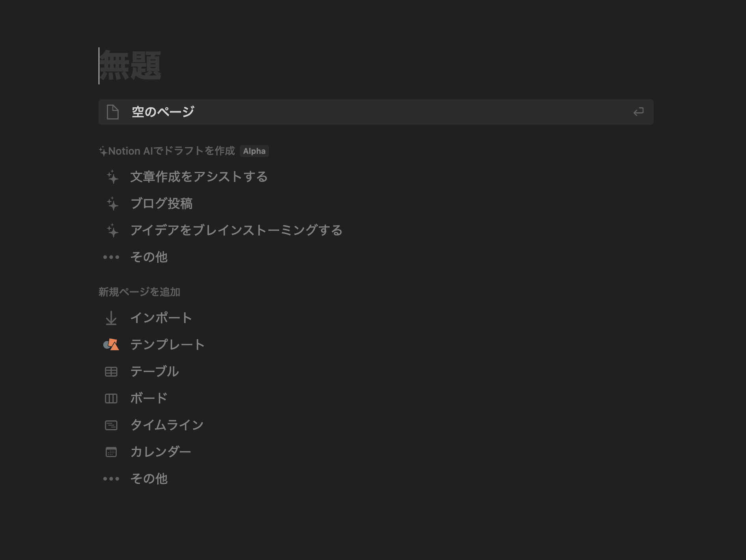Click the enter/return icon on the 空のページ row

click(x=639, y=112)
